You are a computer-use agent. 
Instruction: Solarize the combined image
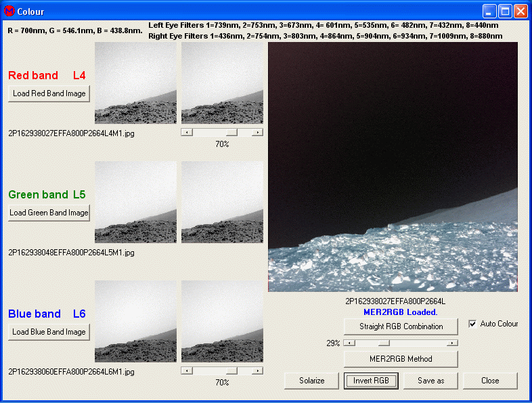[312, 381]
